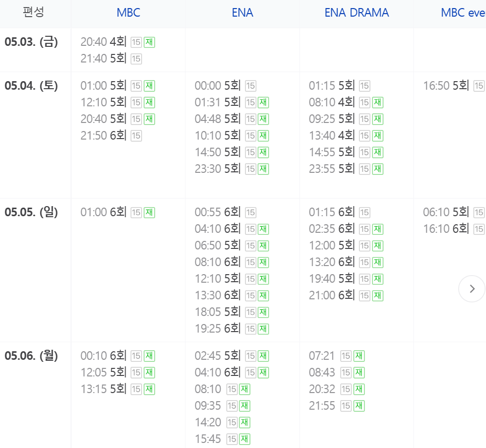The width and height of the screenshot is (486, 448).
Task: Click the ENA DRAMA 23:55 5회 entry
Action: pyautogui.click(x=346, y=169)
